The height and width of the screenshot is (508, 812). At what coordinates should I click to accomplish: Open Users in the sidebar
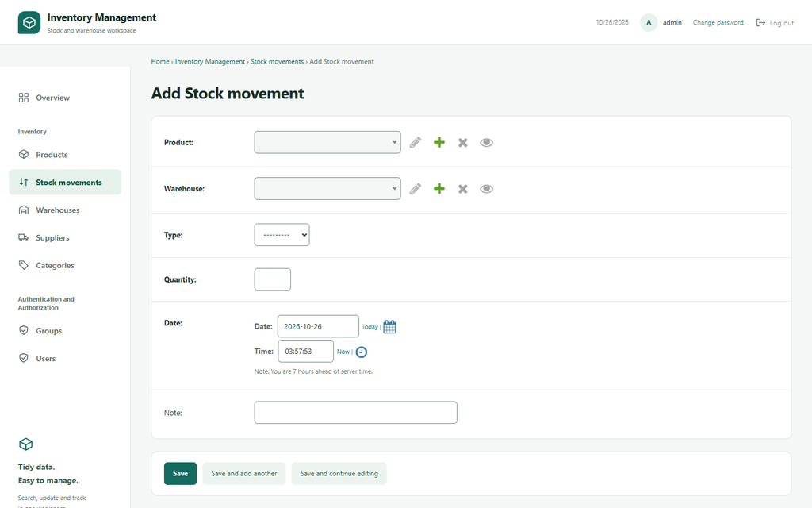(65, 358)
